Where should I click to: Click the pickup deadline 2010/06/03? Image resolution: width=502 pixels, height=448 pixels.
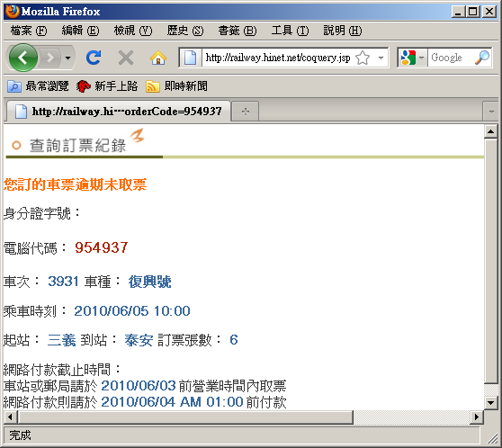click(139, 386)
